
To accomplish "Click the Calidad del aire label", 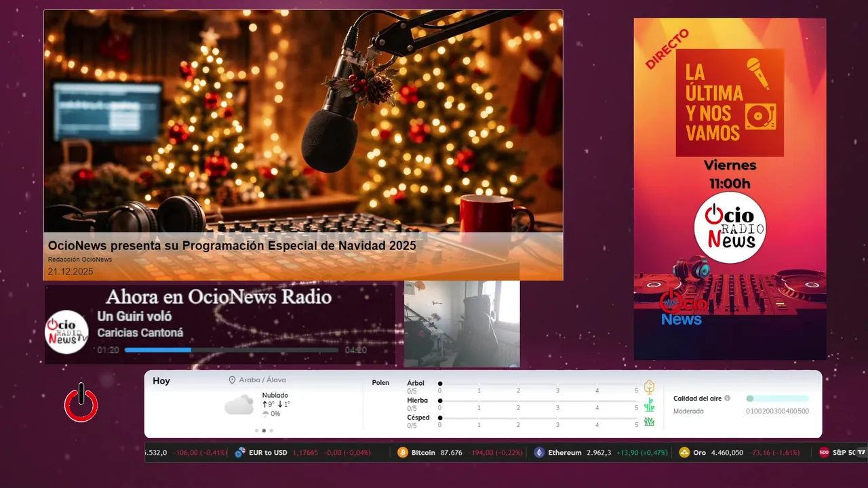I will click(x=697, y=399).
